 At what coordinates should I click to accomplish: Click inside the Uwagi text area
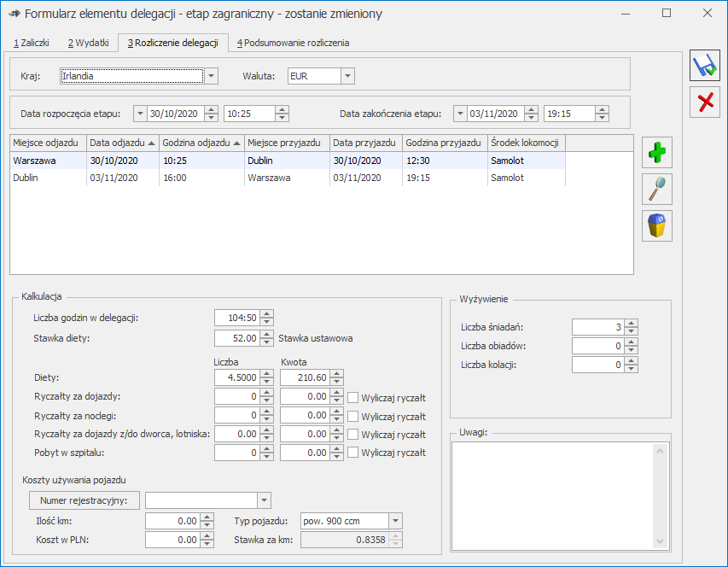(x=550, y=495)
